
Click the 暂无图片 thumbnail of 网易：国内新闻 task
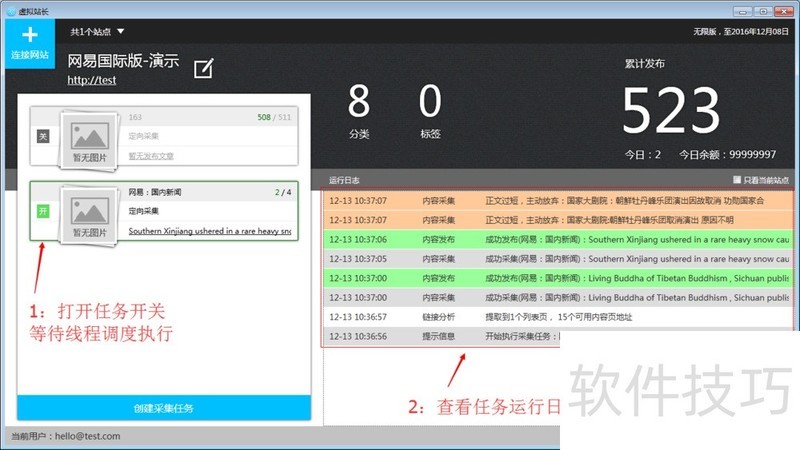coord(89,214)
